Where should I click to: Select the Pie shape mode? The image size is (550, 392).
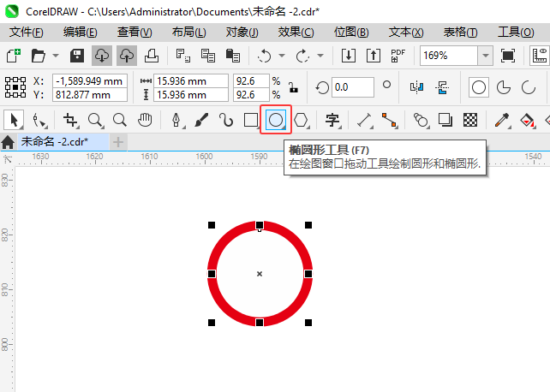pyautogui.click(x=504, y=87)
